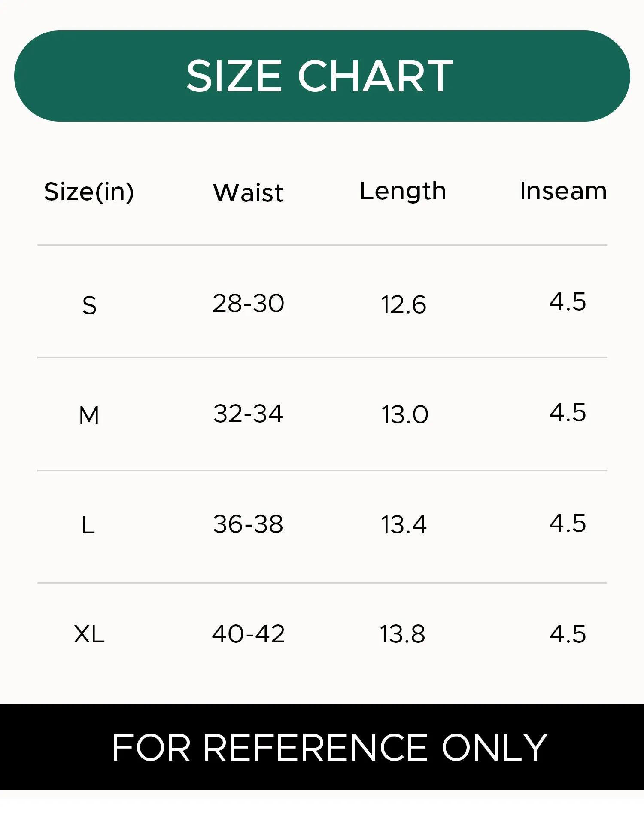
Task: Click the FOR REFERENCE ONLY black bar
Action: [322, 747]
